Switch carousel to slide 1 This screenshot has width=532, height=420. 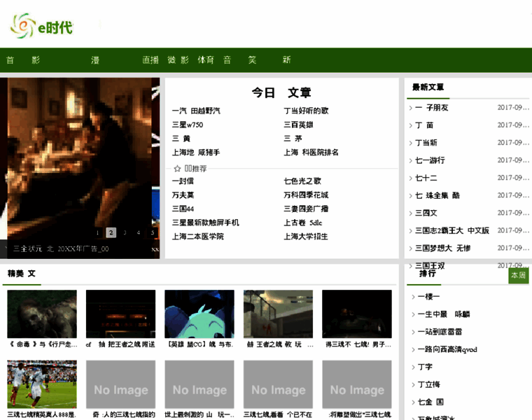[x=97, y=232]
